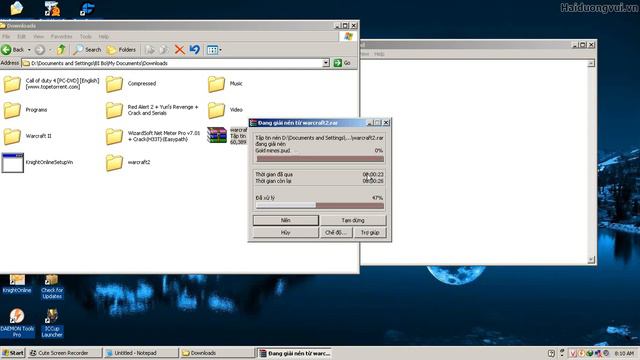Select the Red Alert 2 folder
Screen dimensions: 640x360
[x=152, y=110]
